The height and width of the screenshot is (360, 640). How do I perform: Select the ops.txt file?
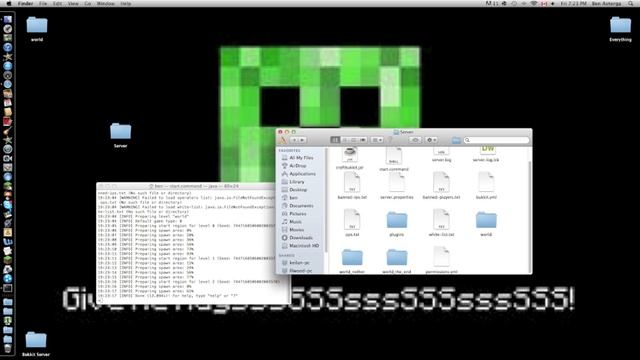tap(352, 223)
